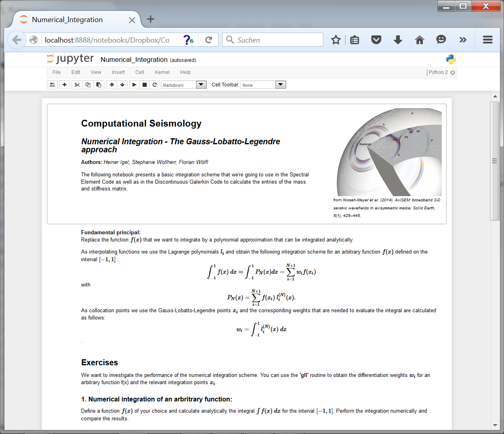The image size is (504, 434).
Task: Expand the Cell Toolbar dropdown
Action: 263,85
